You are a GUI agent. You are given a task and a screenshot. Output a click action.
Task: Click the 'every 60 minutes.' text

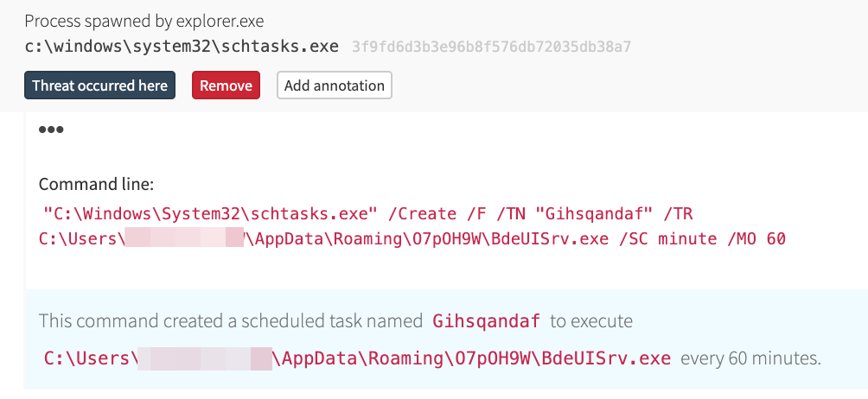point(750,358)
